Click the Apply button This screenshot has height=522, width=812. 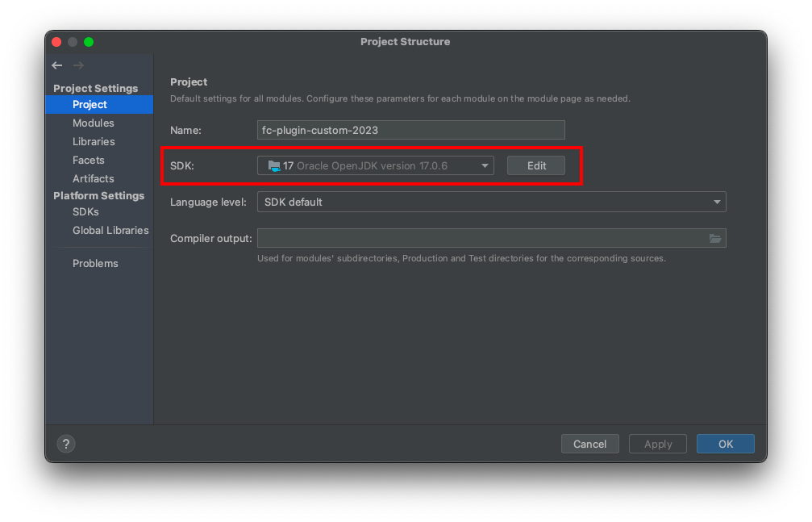pyautogui.click(x=657, y=444)
